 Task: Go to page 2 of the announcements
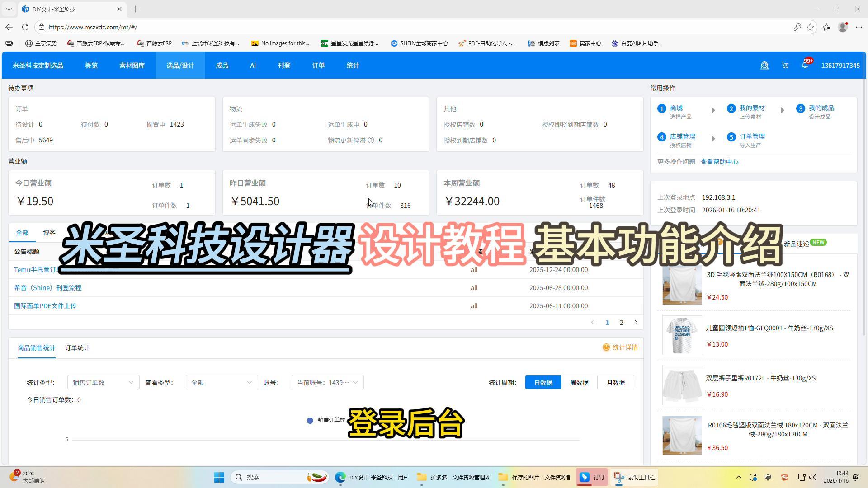621,323
